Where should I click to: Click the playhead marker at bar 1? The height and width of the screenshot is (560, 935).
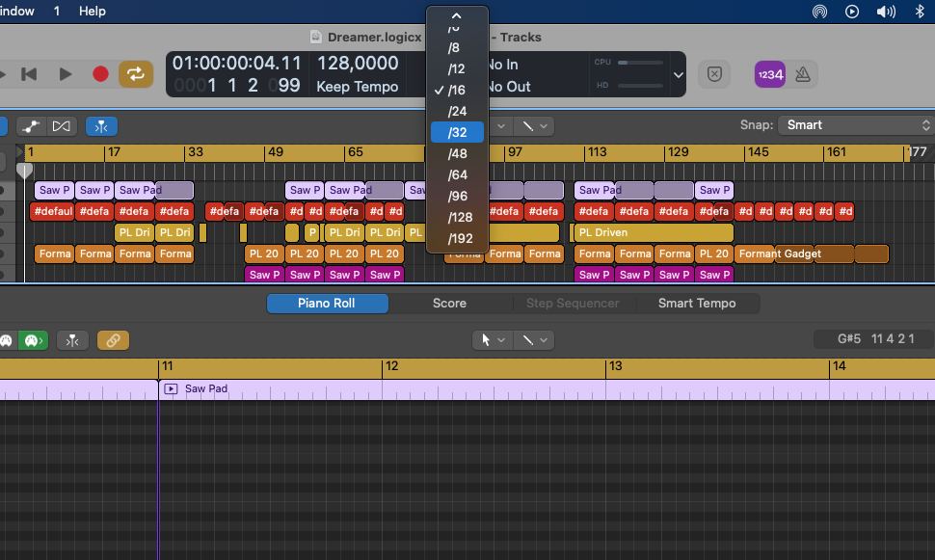(24, 172)
